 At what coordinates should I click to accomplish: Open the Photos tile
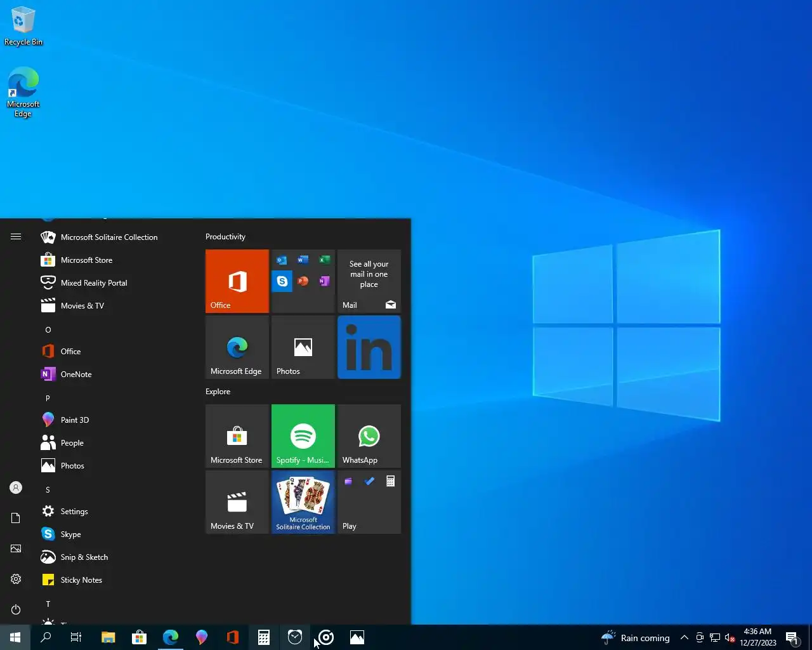303,347
